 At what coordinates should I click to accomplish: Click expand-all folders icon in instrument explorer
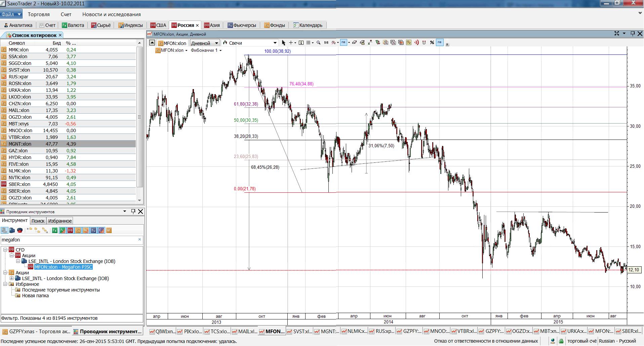pos(29,230)
